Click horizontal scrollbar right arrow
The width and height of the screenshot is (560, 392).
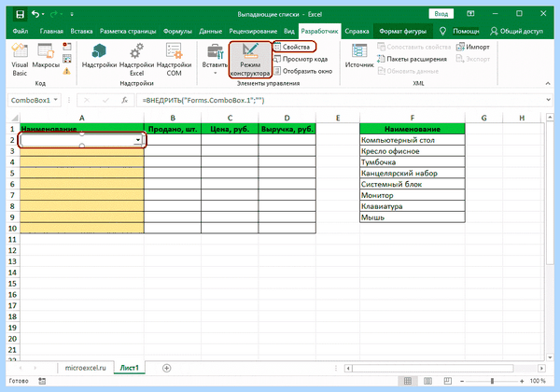click(x=541, y=368)
